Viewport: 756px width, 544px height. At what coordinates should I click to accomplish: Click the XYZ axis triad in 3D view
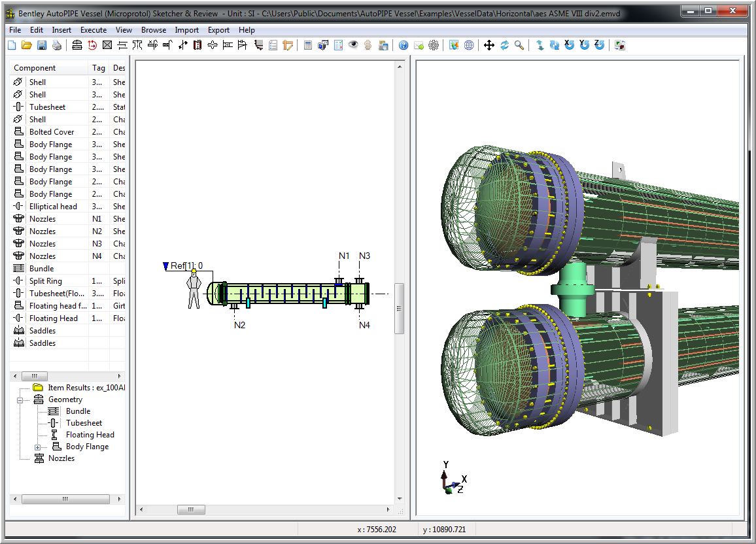point(453,477)
